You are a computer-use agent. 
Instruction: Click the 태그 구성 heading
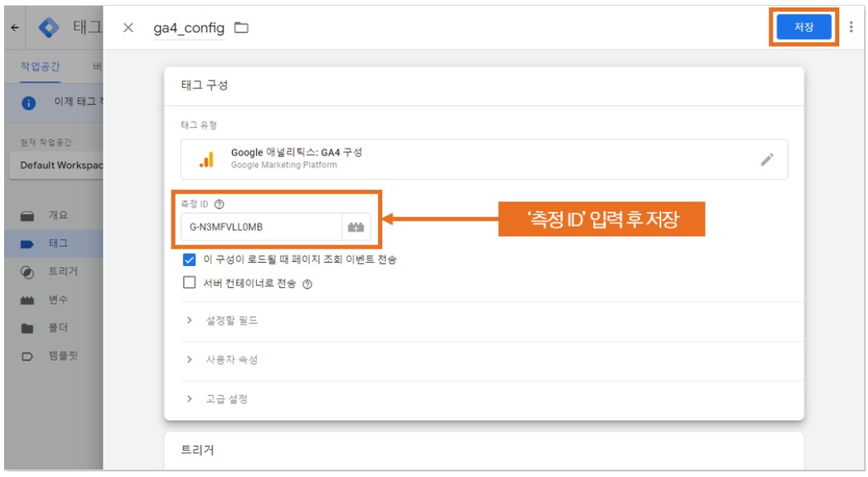(x=204, y=85)
